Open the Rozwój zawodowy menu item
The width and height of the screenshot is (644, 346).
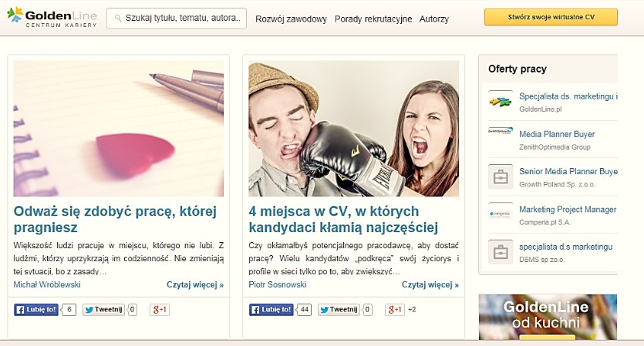point(291,18)
